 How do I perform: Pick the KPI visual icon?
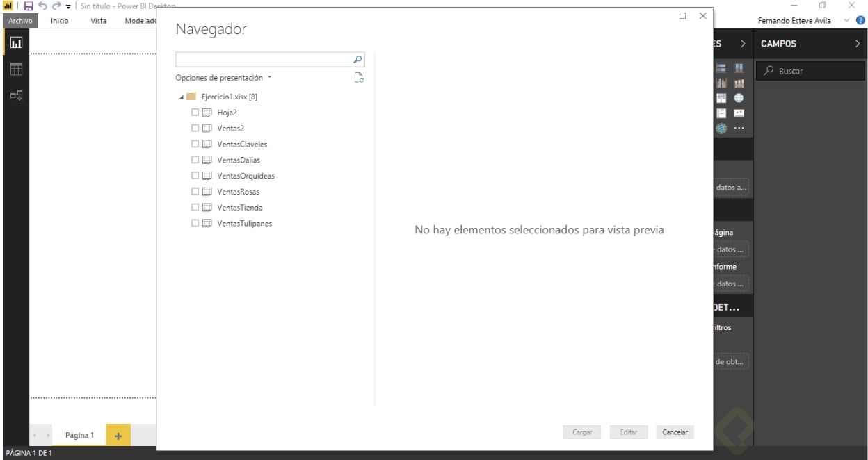pyautogui.click(x=739, y=113)
